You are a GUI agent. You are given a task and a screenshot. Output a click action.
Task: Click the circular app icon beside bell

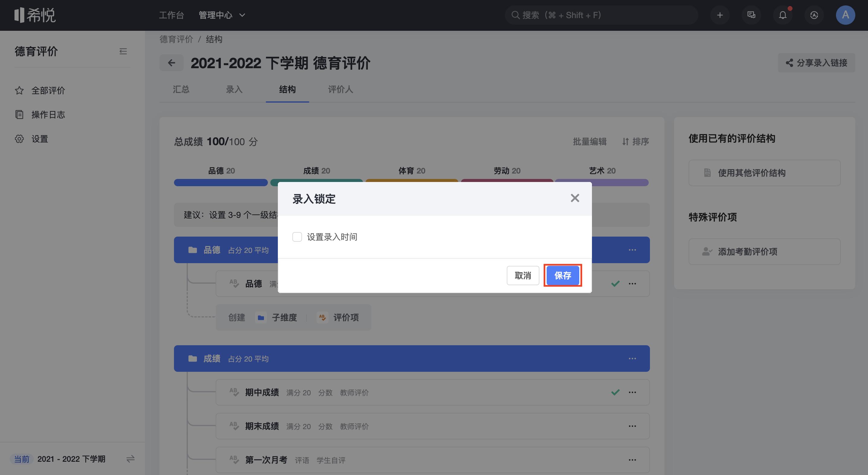point(814,15)
